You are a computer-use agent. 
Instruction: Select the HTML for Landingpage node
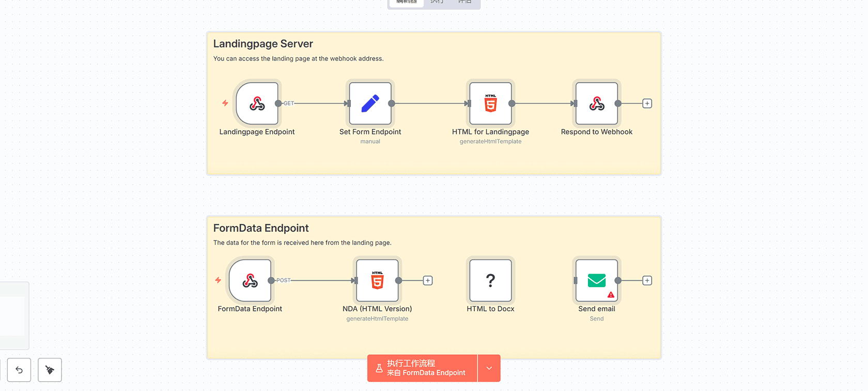coord(490,103)
